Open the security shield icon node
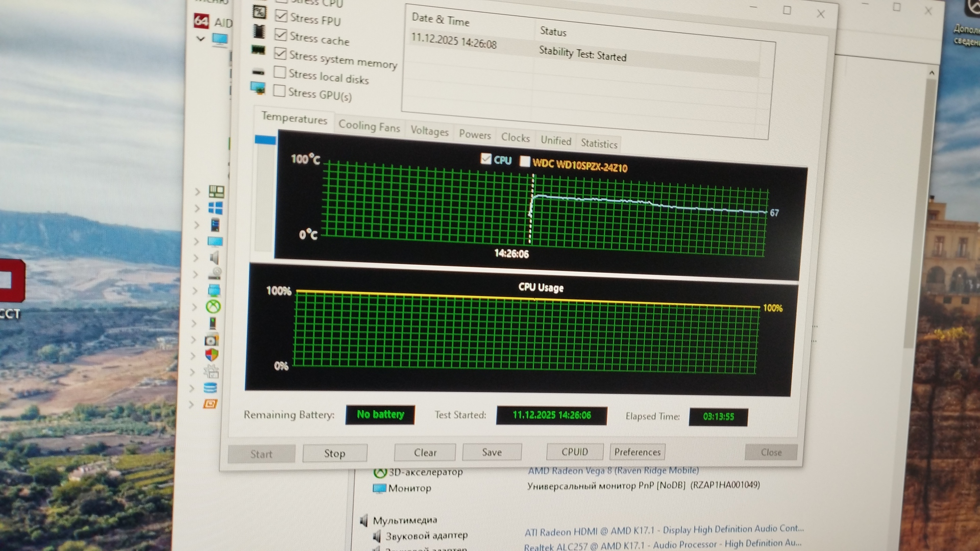 tap(212, 355)
